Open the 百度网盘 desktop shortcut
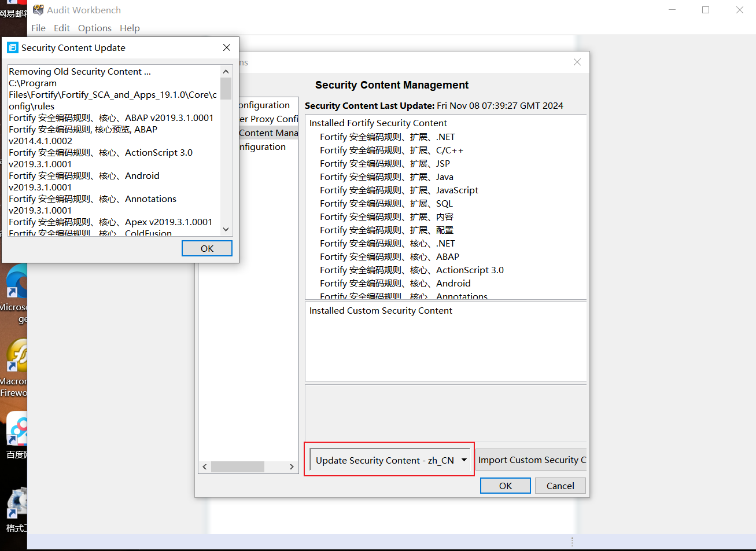Image resolution: width=756 pixels, height=551 pixels. click(16, 434)
